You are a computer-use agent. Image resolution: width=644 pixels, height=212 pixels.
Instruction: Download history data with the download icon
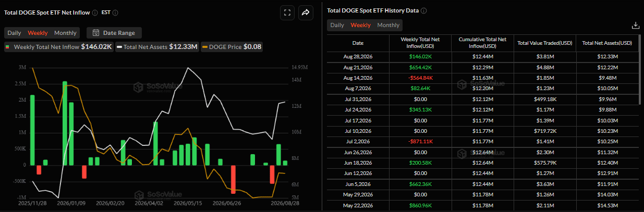[x=635, y=25]
